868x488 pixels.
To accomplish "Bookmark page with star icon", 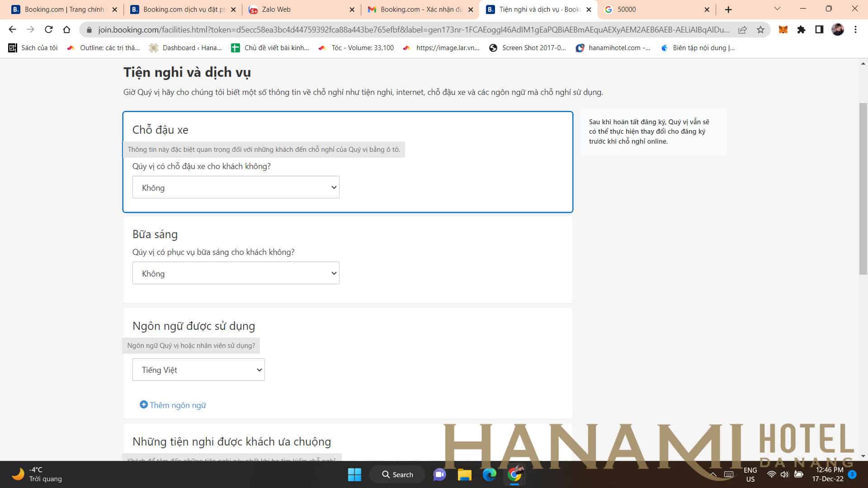I will 760,30.
